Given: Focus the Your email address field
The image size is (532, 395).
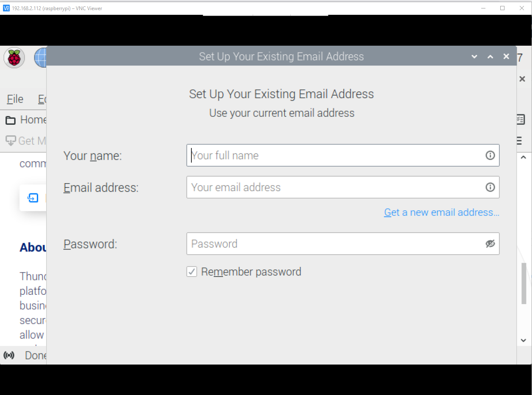Looking at the screenshot, I should point(334,187).
